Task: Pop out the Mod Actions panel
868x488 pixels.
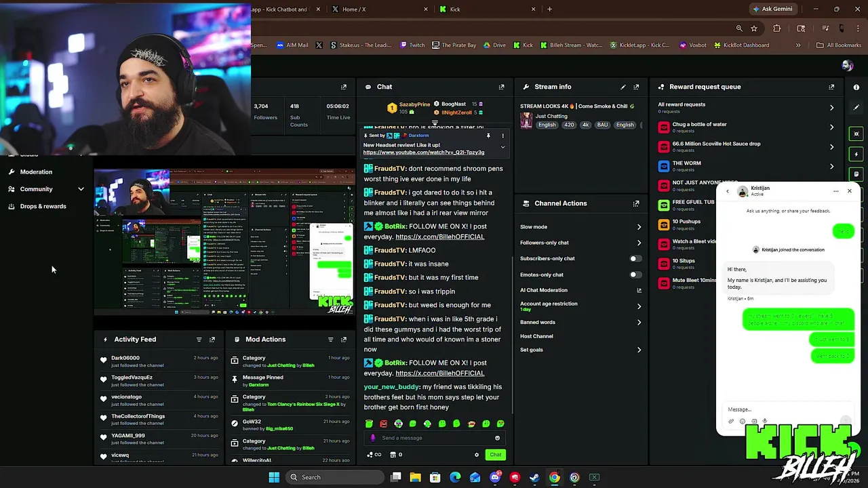Action: 344,340
